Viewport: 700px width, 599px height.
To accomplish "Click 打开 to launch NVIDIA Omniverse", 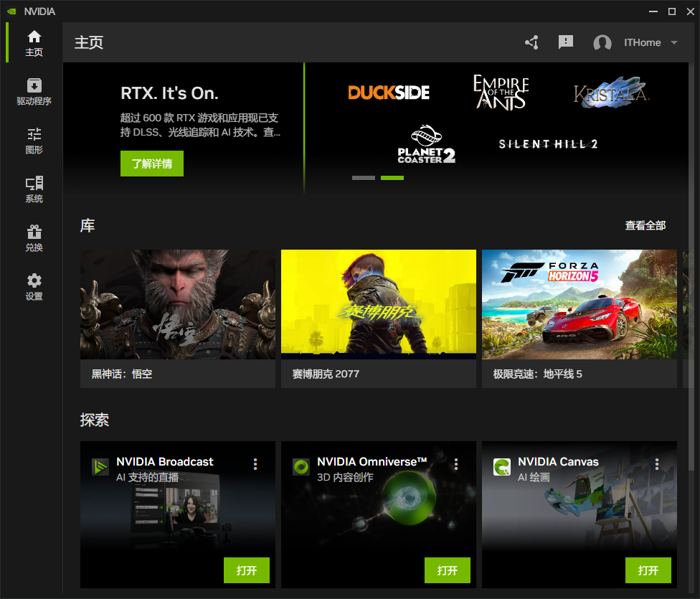I will click(448, 570).
